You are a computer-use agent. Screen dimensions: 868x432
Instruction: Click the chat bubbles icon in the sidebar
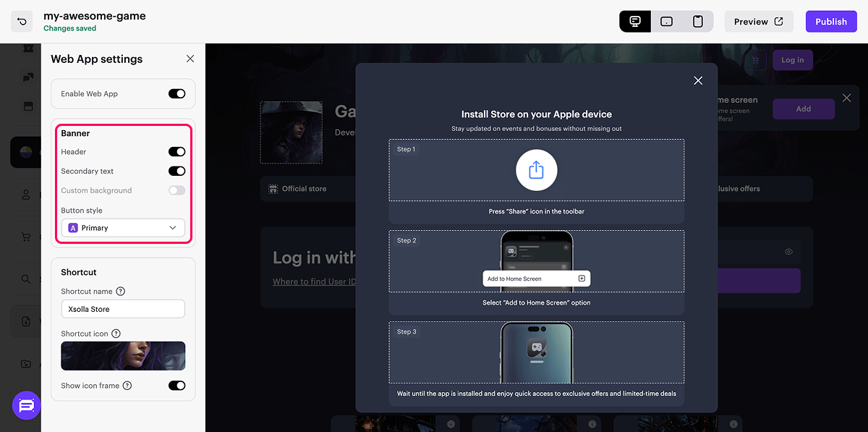click(28, 77)
